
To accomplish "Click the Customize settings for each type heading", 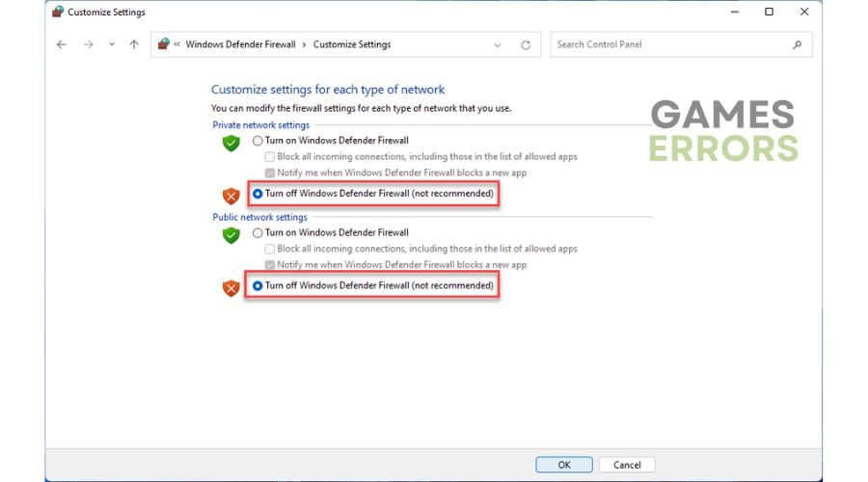I will tap(328, 90).
